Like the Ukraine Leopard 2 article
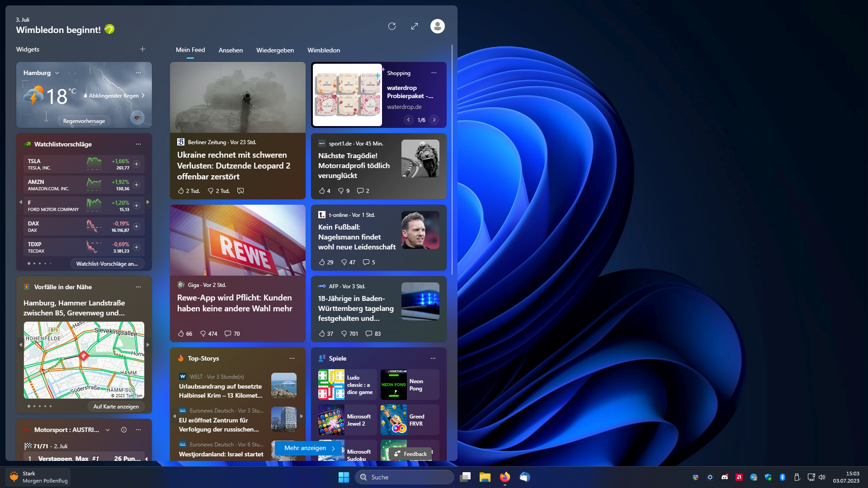Image resolution: width=868 pixels, height=488 pixels. coord(189,191)
